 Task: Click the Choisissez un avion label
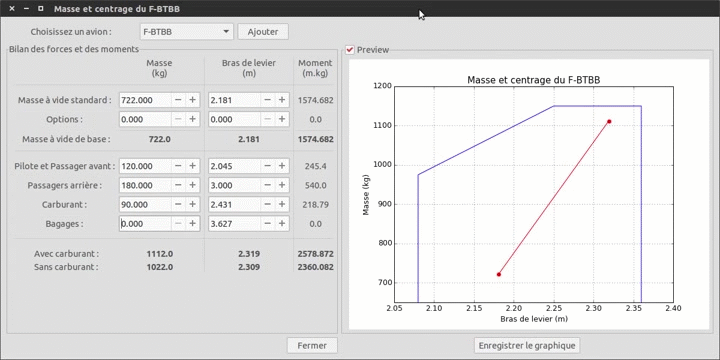coord(71,32)
